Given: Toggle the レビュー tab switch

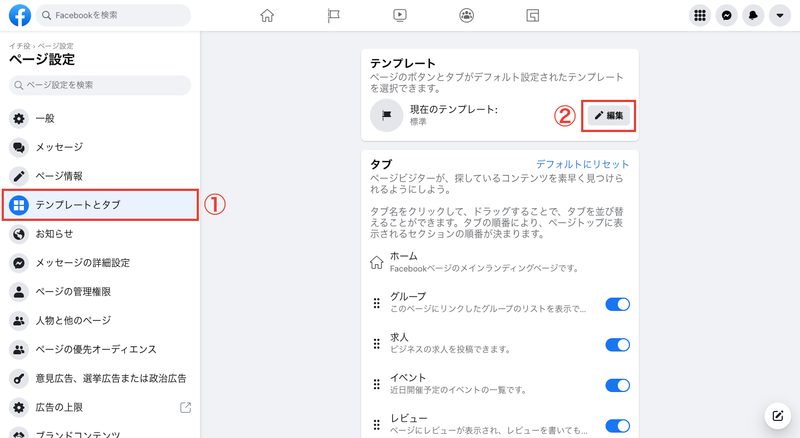Looking at the screenshot, I should point(617,426).
